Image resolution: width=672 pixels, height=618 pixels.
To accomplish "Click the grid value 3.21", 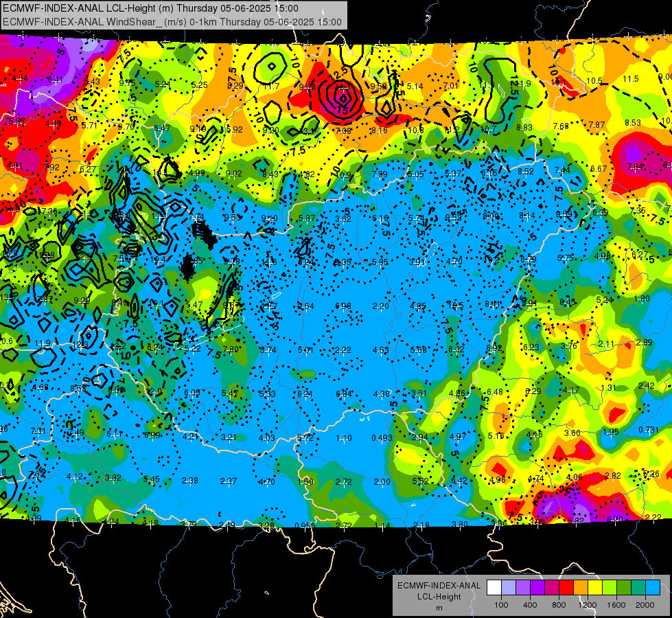I will (x=229, y=437).
